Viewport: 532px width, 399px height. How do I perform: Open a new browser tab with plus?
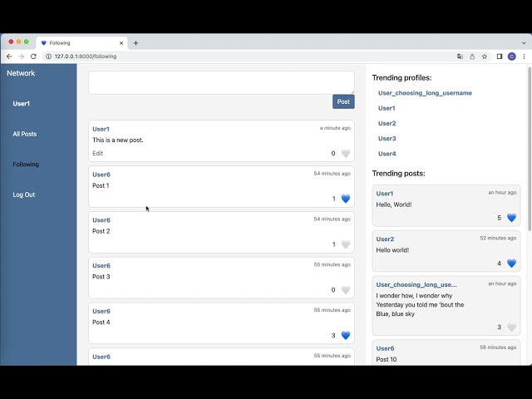pos(135,43)
